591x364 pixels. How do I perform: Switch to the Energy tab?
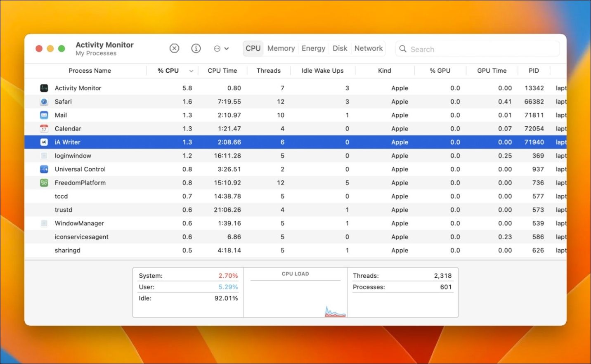tap(313, 49)
